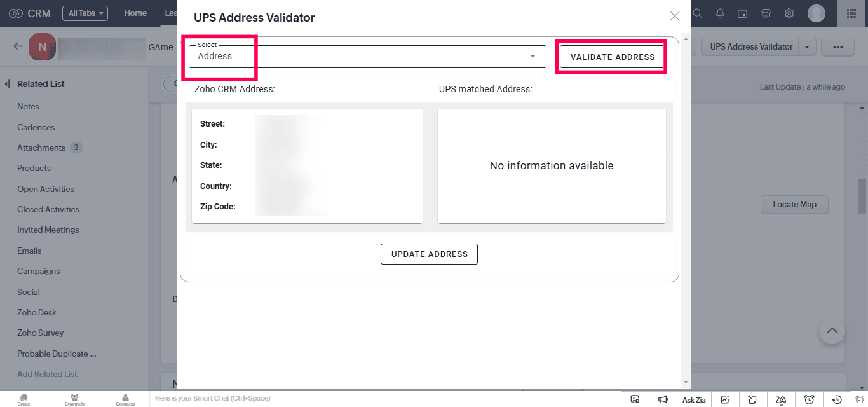Open Contacts in the bottom bar

[125, 399]
